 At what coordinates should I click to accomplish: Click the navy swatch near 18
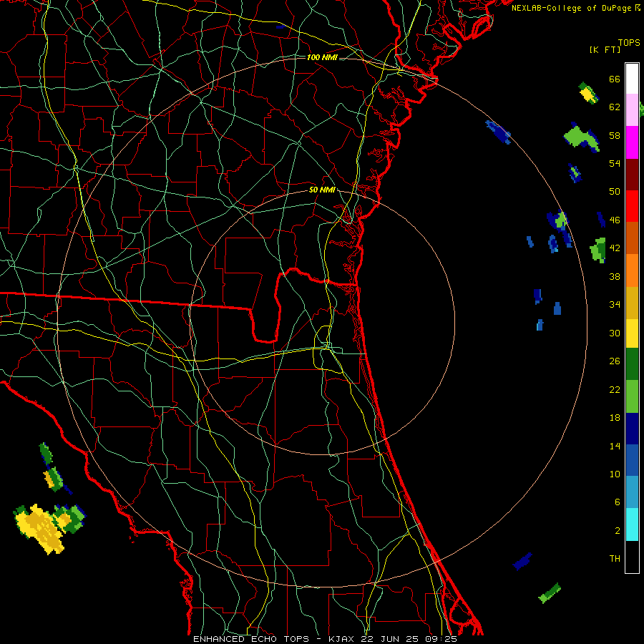(x=632, y=429)
